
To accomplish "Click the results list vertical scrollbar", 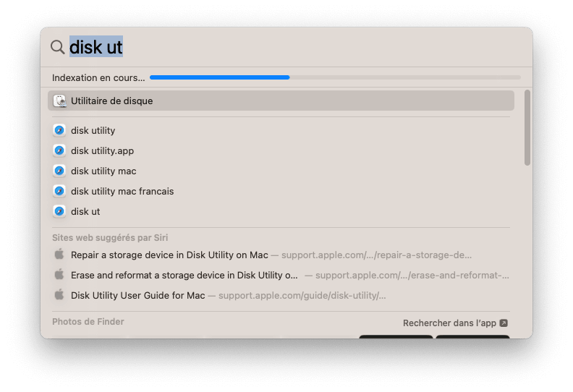I will [527, 128].
